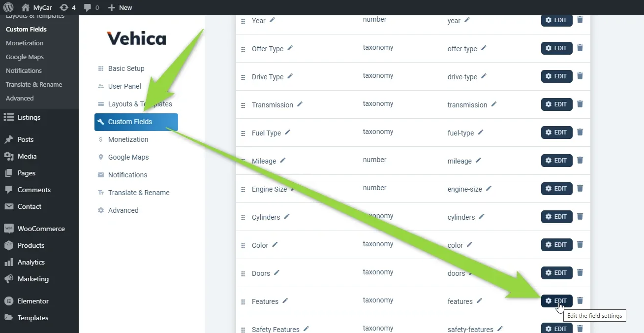Rename the Fuel Type field name
This screenshot has width=644, height=333.
point(288,133)
